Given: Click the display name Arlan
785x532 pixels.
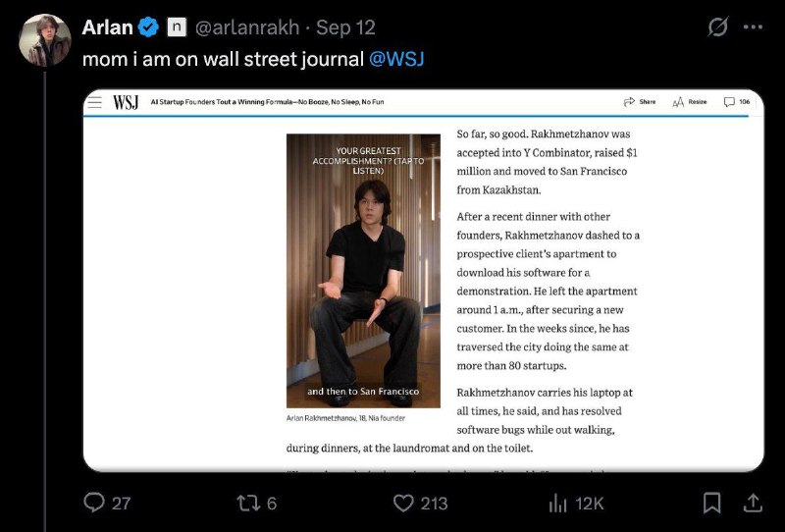Looking at the screenshot, I should click(x=108, y=27).
